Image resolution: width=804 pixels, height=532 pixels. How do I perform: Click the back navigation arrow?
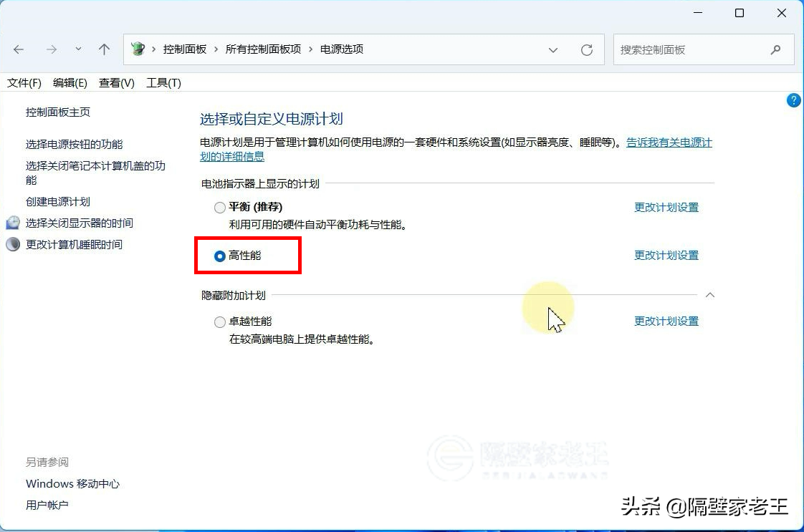click(19, 49)
